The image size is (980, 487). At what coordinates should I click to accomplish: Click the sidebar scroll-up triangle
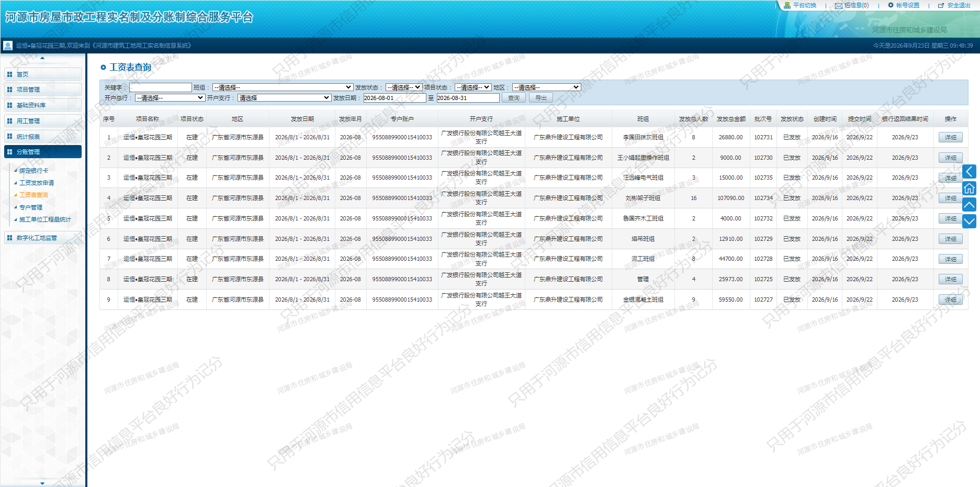(x=42, y=58)
